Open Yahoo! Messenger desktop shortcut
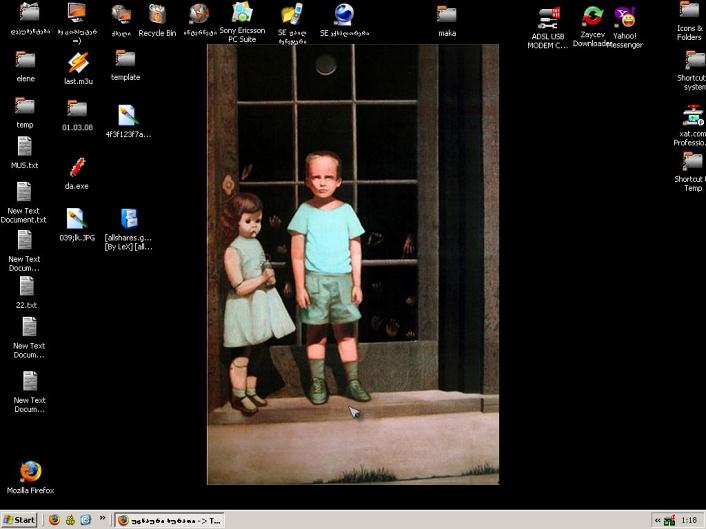Screen dimensions: 706x529 [x=625, y=18]
